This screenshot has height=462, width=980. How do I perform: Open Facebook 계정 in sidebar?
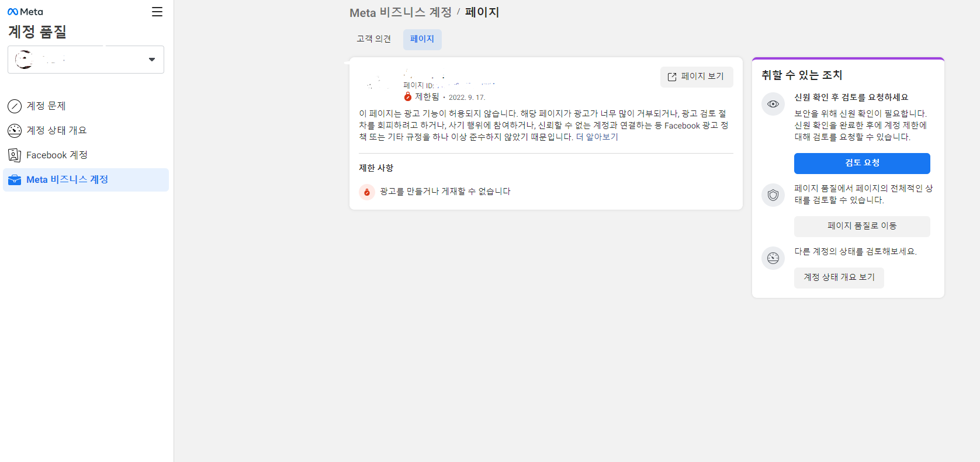coord(86,155)
